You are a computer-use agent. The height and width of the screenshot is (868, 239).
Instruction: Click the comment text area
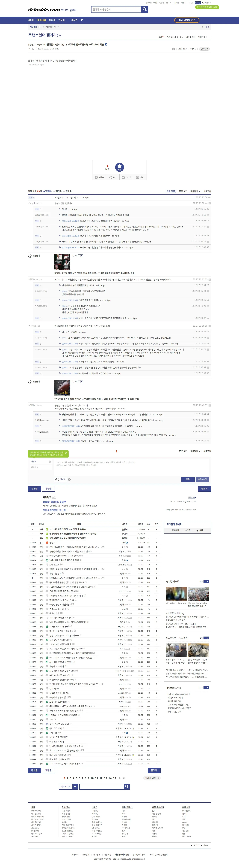point(132,467)
